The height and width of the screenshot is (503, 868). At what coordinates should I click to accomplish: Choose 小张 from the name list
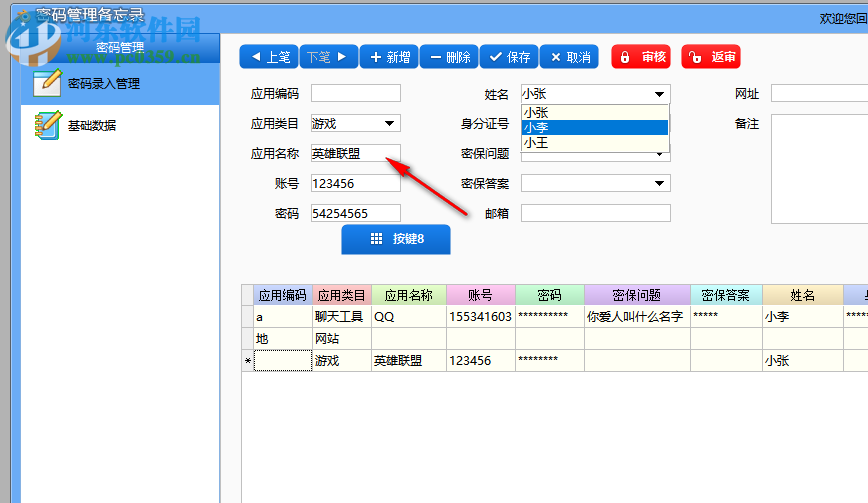(595, 113)
